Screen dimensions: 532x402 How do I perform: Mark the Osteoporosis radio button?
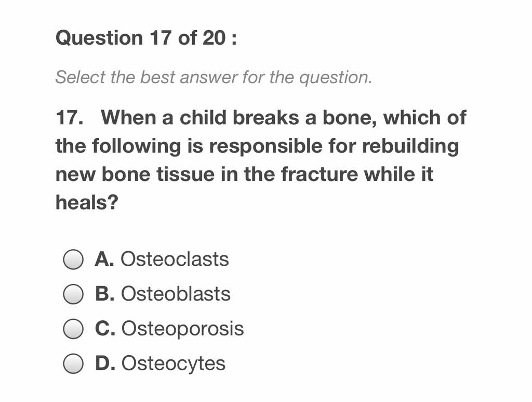(x=73, y=329)
